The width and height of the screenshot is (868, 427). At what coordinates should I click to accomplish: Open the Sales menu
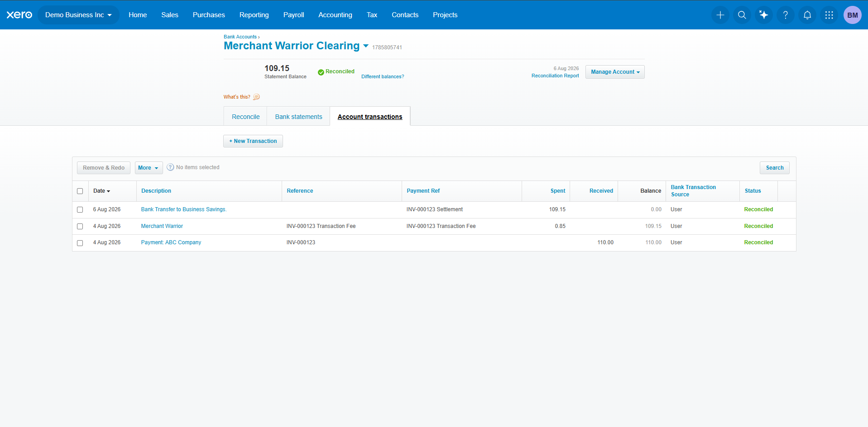click(170, 15)
